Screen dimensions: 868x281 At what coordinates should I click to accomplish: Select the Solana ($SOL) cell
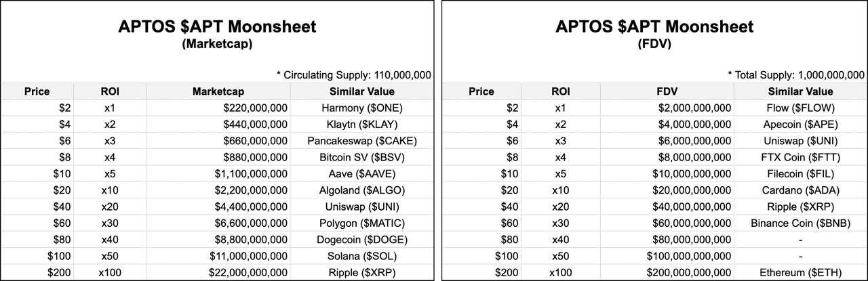pos(361,256)
